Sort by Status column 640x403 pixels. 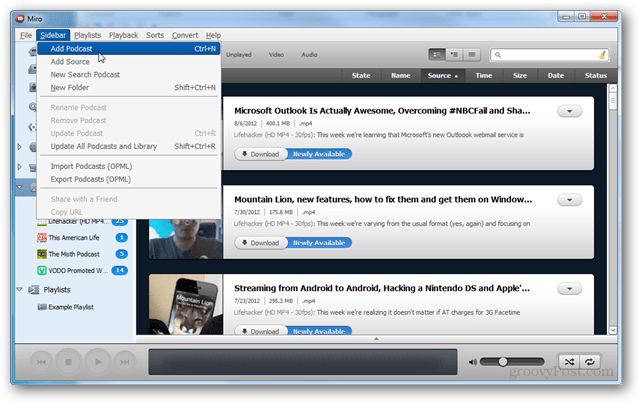pos(596,76)
